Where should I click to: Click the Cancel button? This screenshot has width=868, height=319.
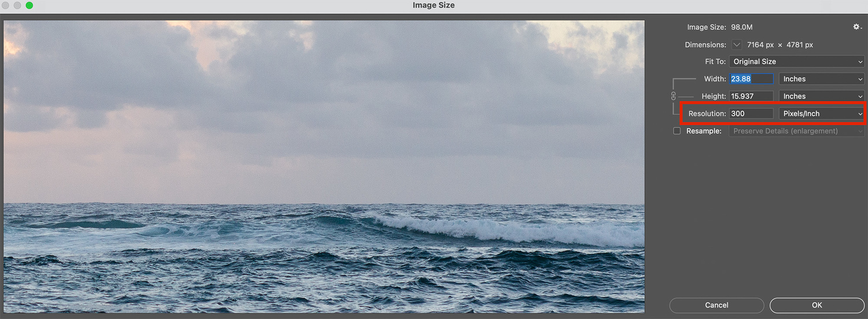click(716, 305)
